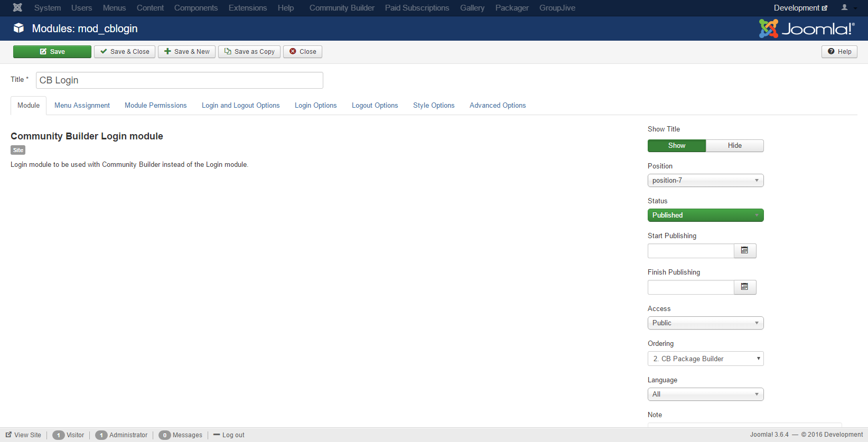Switch to the Menu Assignment tab
The image size is (868, 442).
pyautogui.click(x=82, y=106)
